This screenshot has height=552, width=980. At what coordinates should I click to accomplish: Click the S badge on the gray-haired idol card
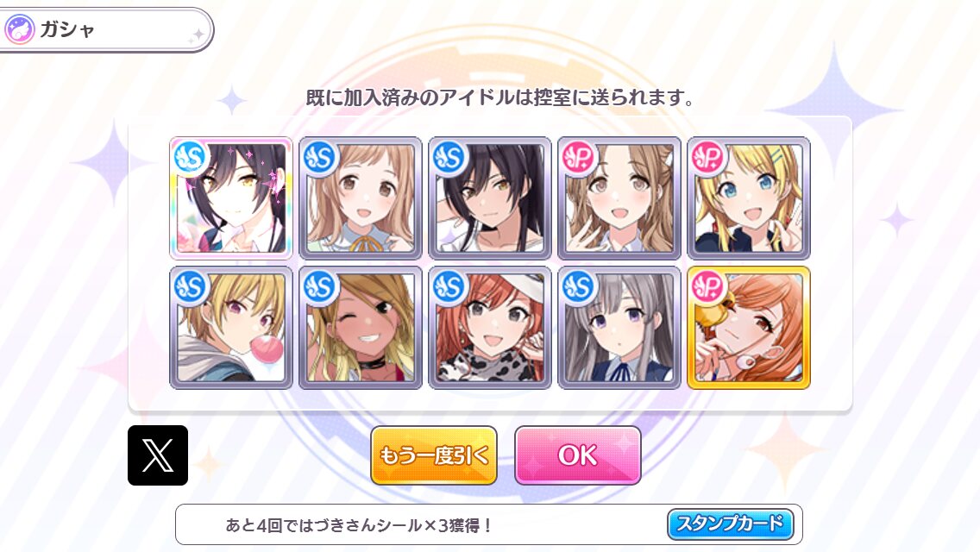(x=578, y=287)
